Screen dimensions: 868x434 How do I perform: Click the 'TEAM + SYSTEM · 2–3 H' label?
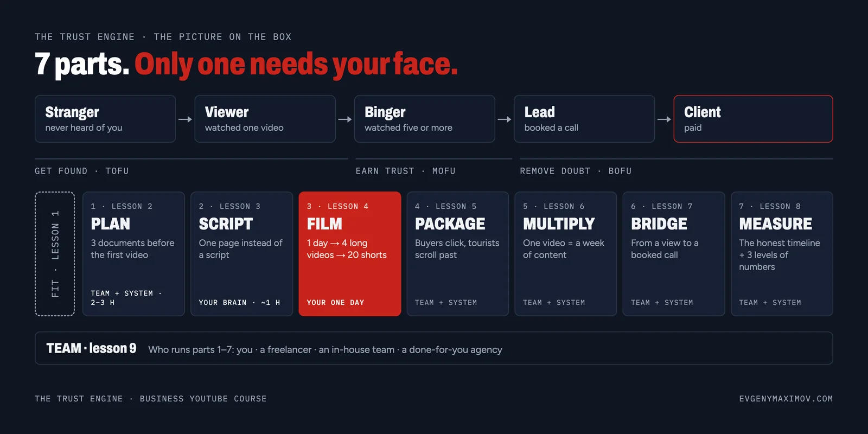[126, 298]
